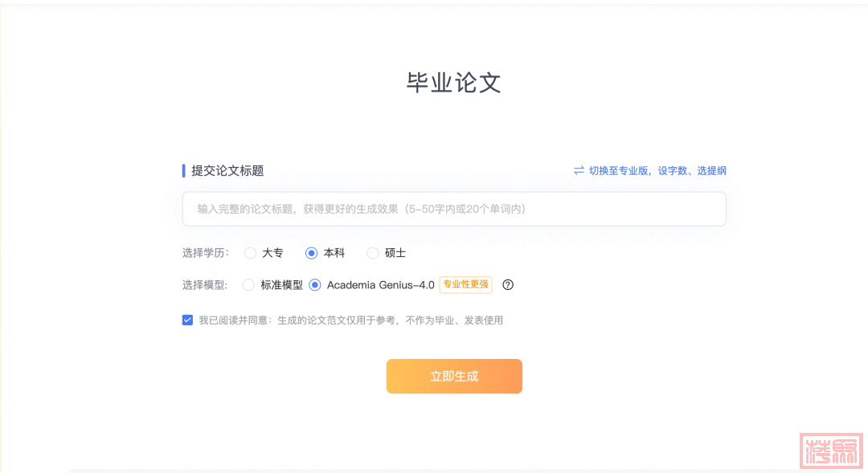Select the 本科 education radio button
This screenshot has height=473, width=868.
click(312, 253)
